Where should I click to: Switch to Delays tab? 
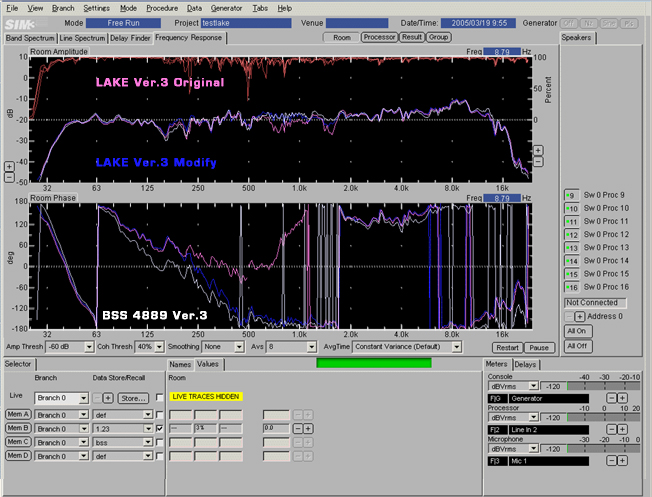point(525,365)
